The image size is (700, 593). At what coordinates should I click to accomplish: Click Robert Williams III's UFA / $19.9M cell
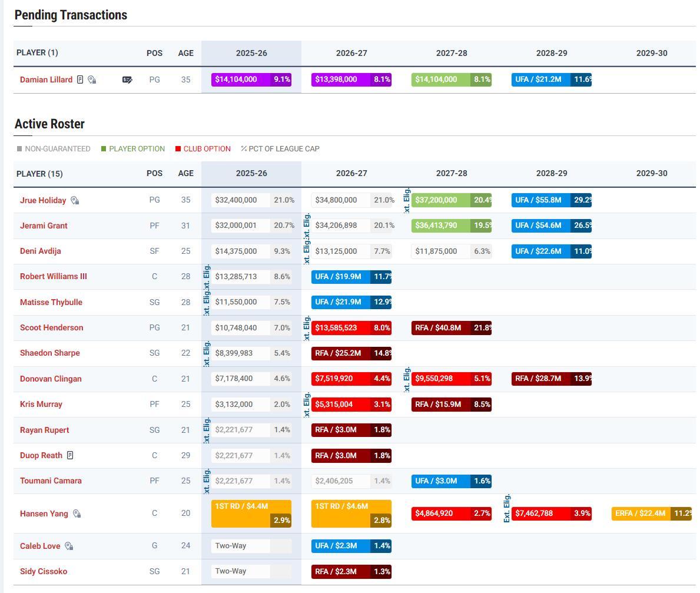pyautogui.click(x=351, y=277)
